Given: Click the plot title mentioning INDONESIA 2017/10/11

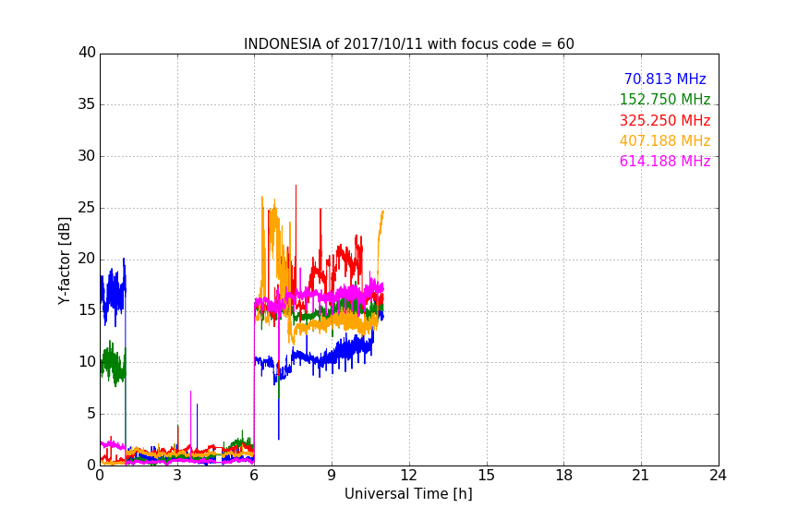Looking at the screenshot, I should coord(408,44).
